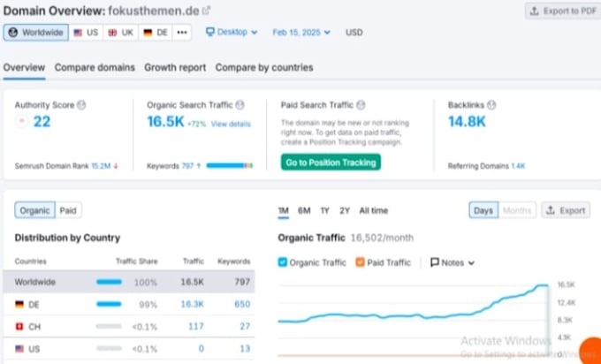Screen dimensions: 601x364
Task: Click the 14.8K backlinks value
Action: 467,122
